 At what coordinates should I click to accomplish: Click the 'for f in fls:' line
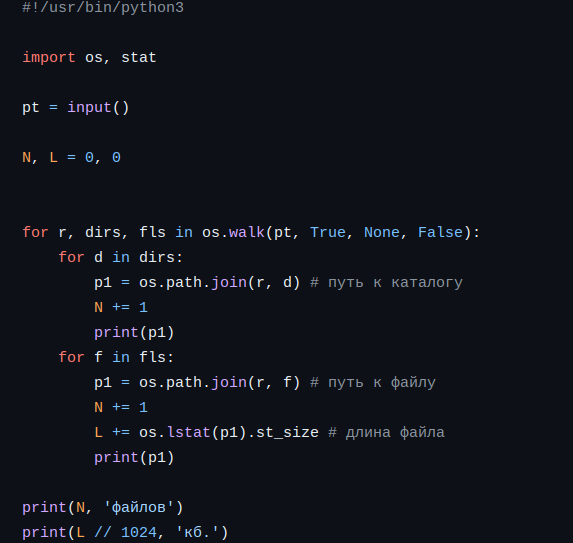click(x=116, y=357)
